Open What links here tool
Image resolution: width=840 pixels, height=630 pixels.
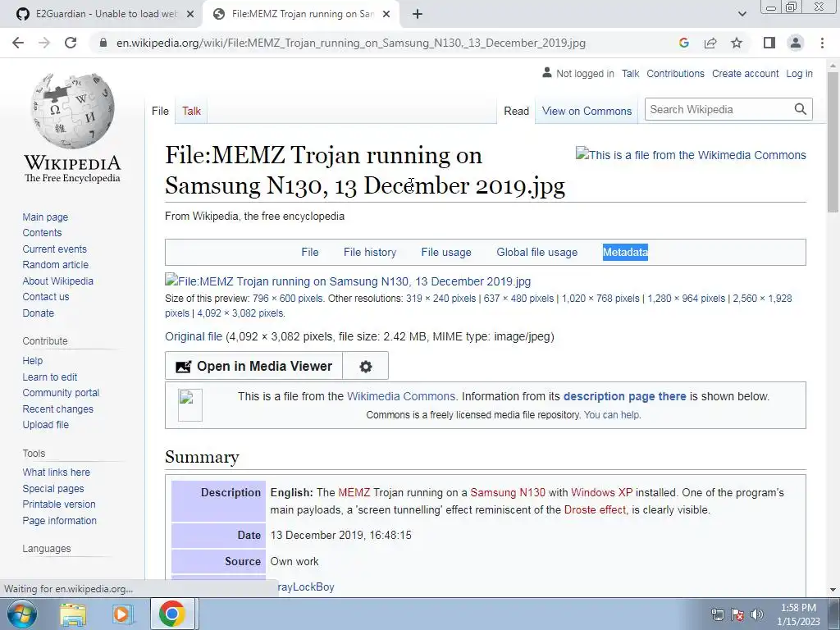(x=57, y=472)
